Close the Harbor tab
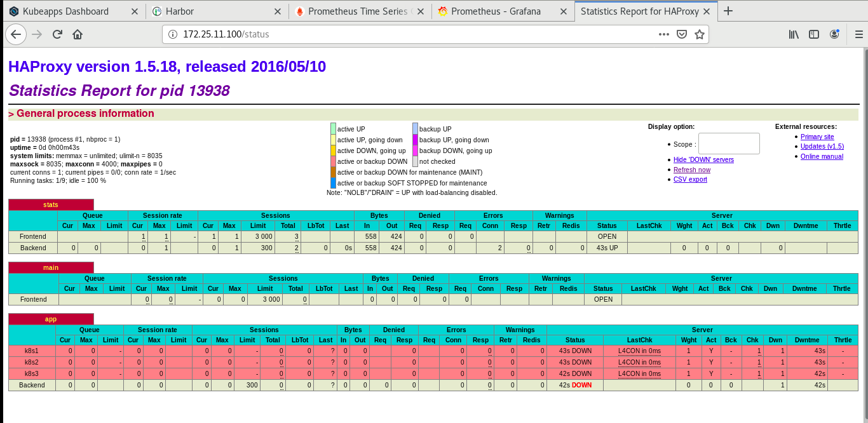The height and width of the screenshot is (423, 868). pyautogui.click(x=277, y=11)
